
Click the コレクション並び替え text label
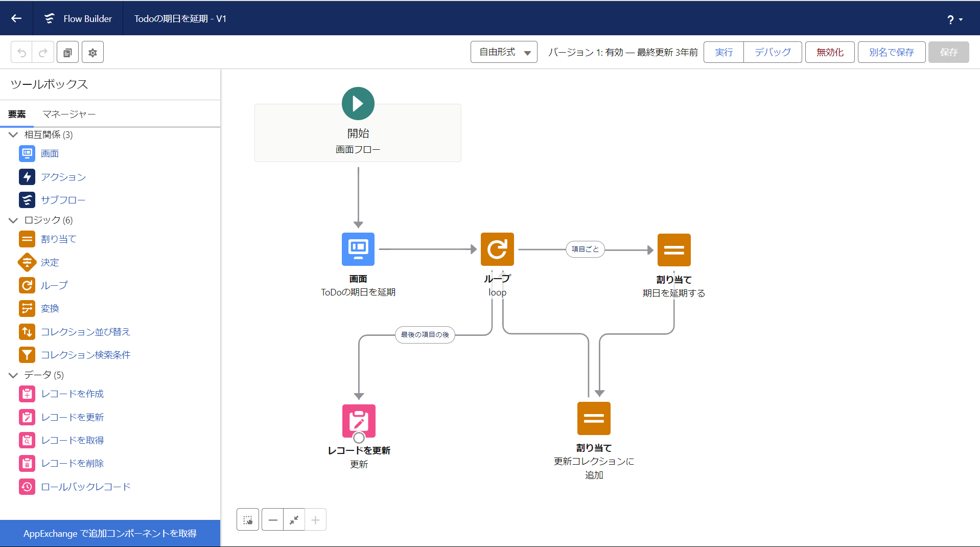[x=86, y=332]
